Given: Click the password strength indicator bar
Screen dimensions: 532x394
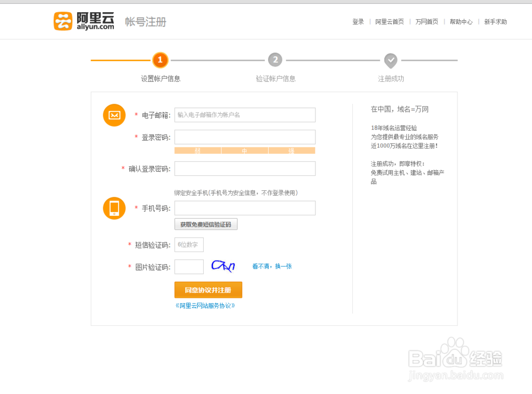Looking at the screenshot, I should 245,150.
